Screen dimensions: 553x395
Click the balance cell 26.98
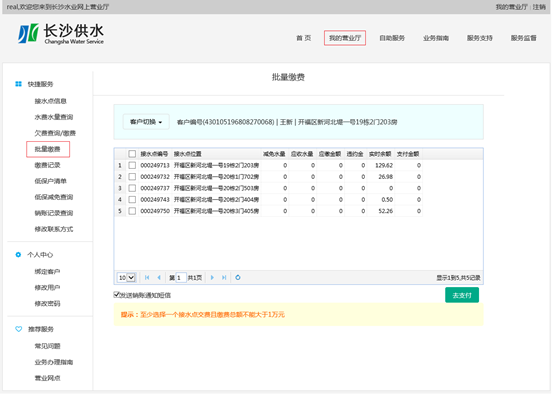[x=385, y=177]
